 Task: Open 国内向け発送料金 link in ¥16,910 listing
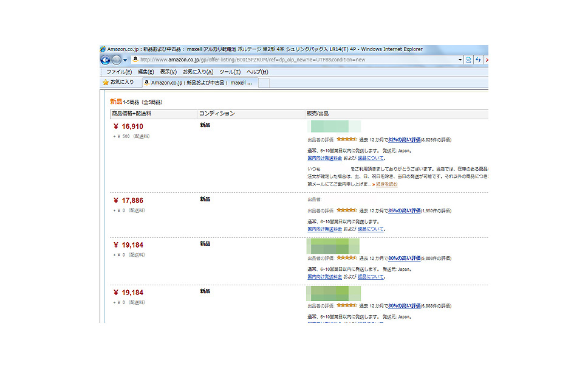tap(325, 158)
